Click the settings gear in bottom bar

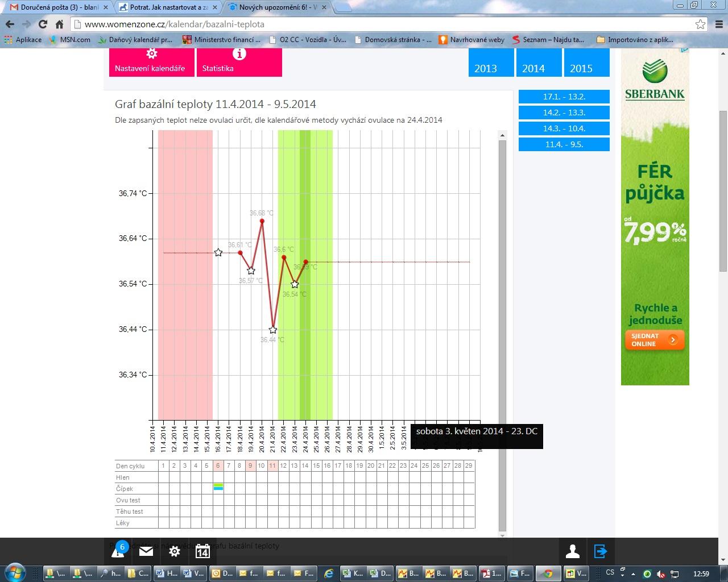click(175, 551)
